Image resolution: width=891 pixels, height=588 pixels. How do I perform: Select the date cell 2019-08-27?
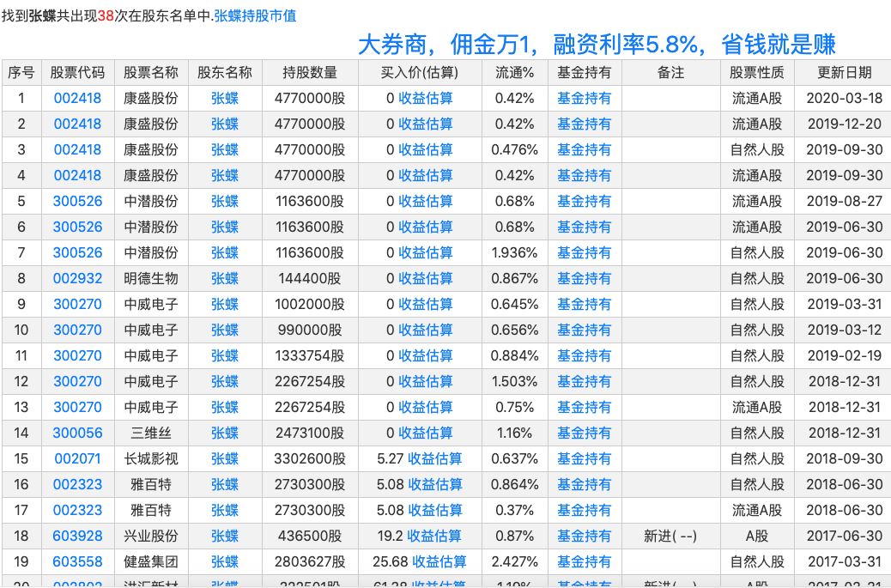point(844,201)
